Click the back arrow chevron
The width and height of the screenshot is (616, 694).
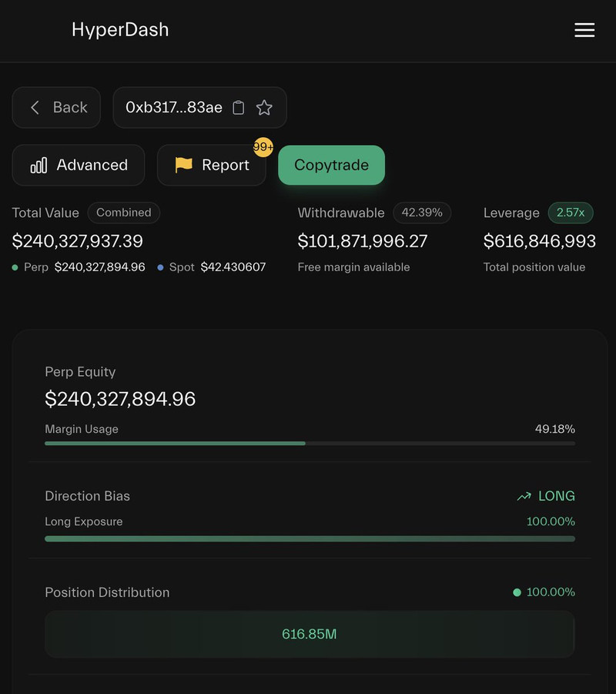click(x=35, y=108)
